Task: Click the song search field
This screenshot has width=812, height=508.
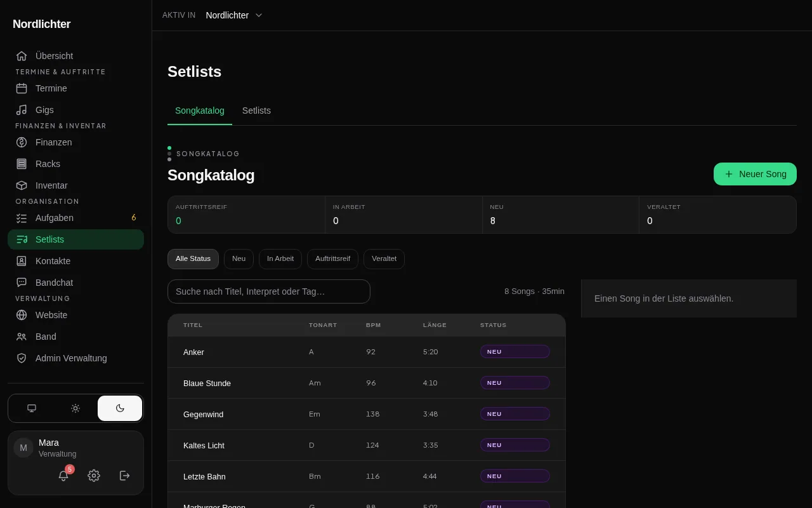Action: 269,291
